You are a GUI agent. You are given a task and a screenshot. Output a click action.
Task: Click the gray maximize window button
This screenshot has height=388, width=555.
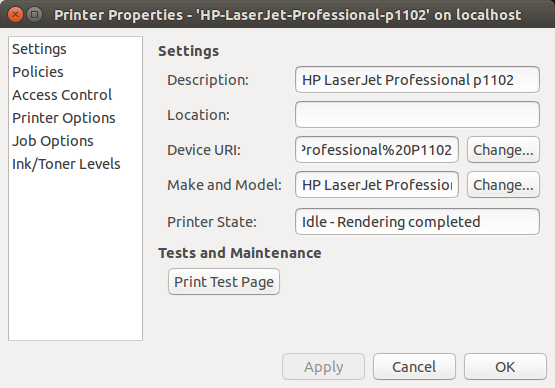34,15
